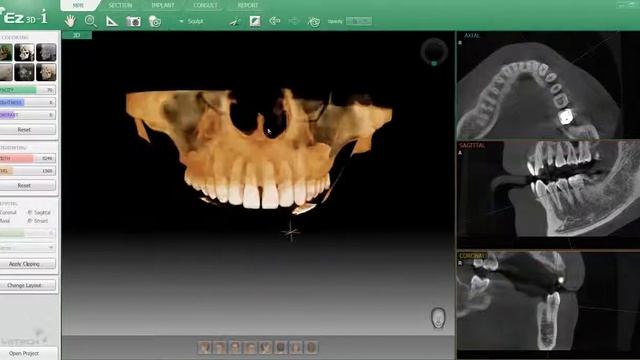Screen dimensions: 640x360
Task: Select the Axial clipping radio button
Action: (x=5, y=221)
